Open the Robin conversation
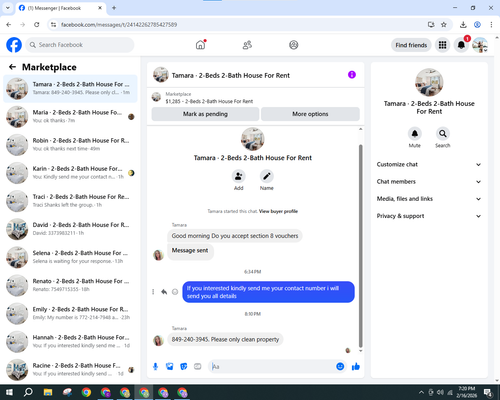Screen dimensions: 500x400 [x=70, y=145]
